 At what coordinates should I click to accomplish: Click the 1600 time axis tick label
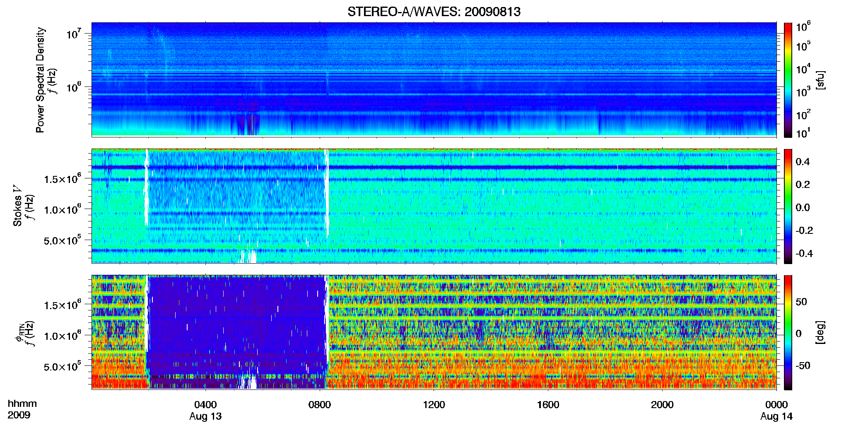point(548,404)
